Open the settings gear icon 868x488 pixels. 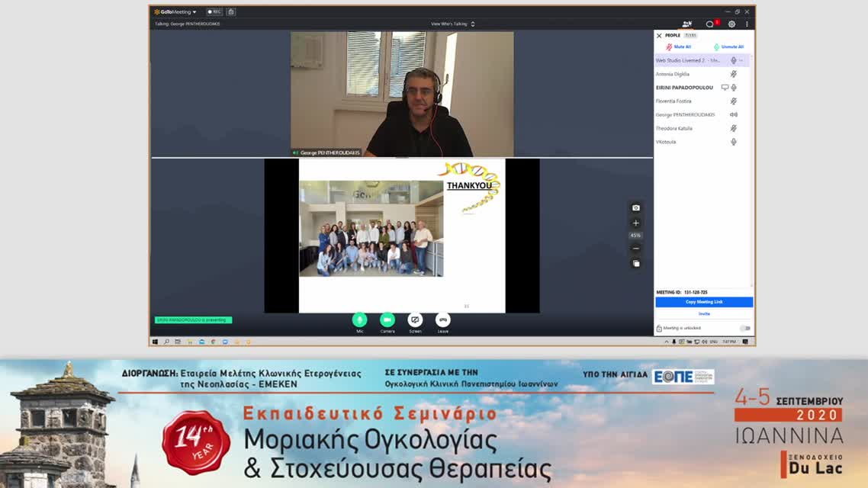(731, 24)
